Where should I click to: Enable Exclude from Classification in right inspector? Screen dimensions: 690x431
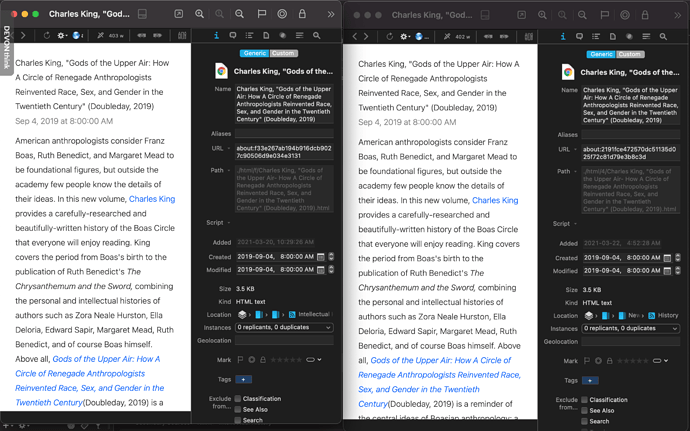(x=585, y=400)
